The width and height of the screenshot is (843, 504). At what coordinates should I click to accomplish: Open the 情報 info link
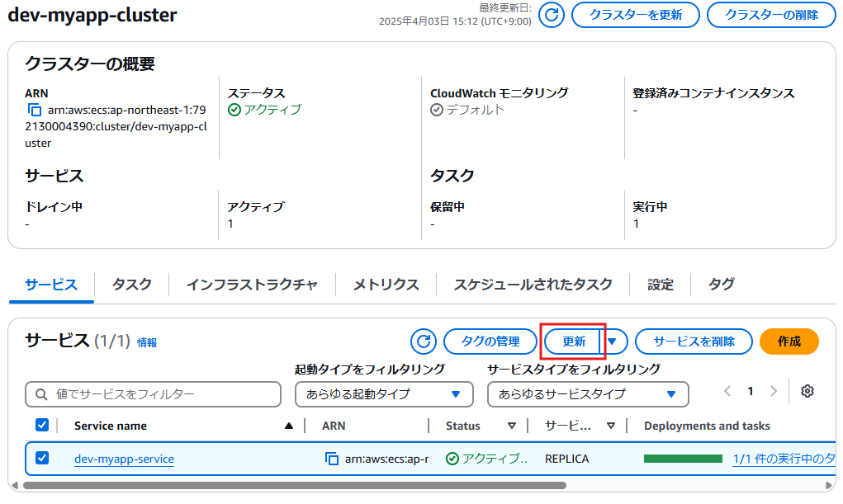pos(147,343)
